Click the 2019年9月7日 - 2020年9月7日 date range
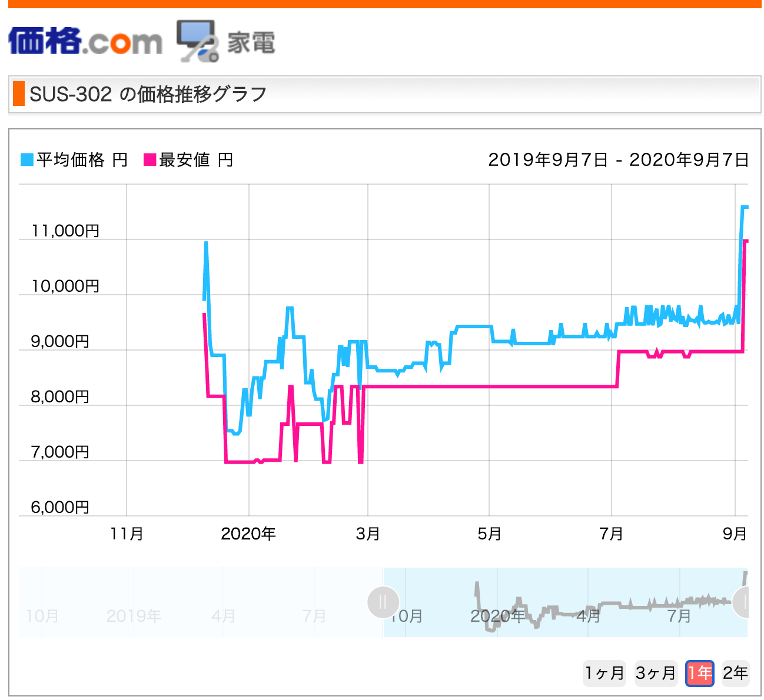This screenshot has height=700, width=764. pyautogui.click(x=618, y=159)
